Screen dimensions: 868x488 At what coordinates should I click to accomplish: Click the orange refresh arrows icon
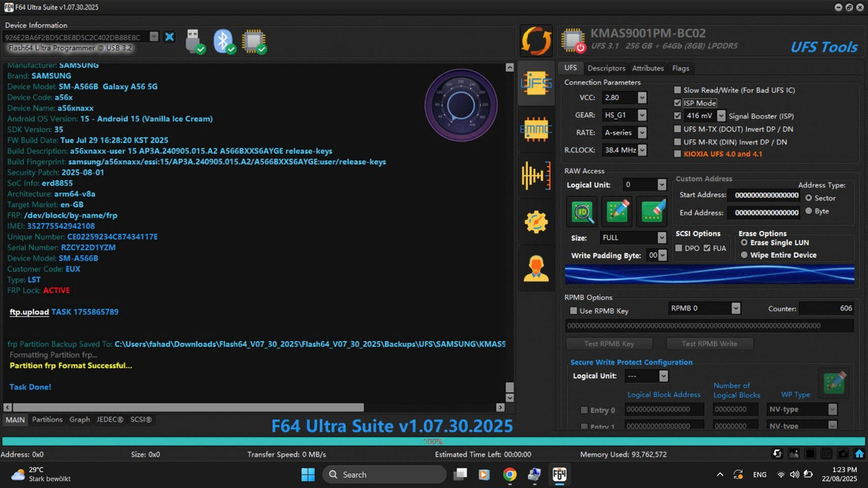pos(536,41)
